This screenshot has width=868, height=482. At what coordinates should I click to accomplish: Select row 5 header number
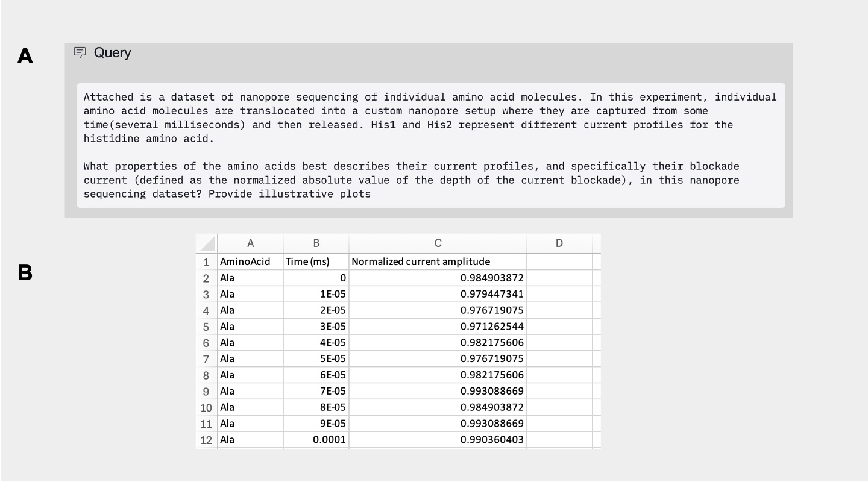[x=207, y=327]
